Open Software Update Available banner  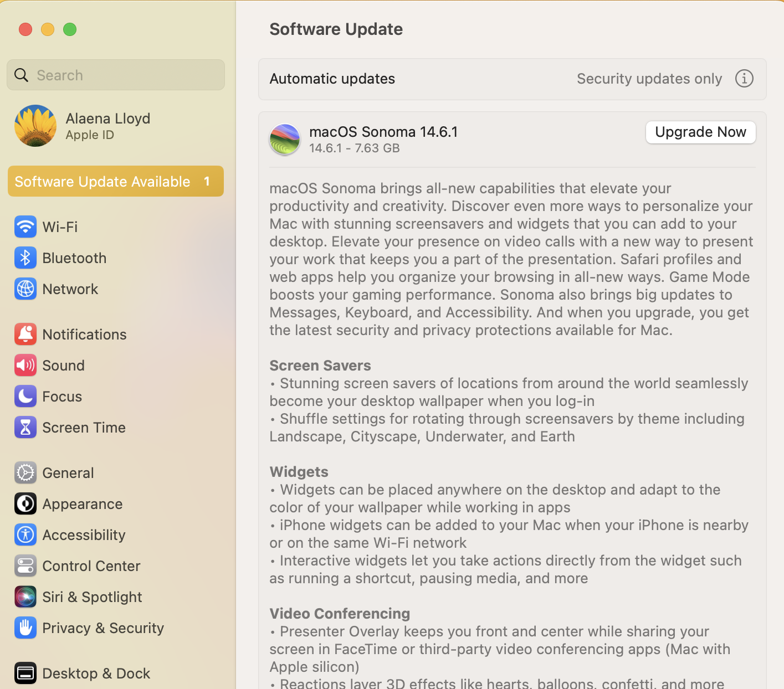point(116,181)
